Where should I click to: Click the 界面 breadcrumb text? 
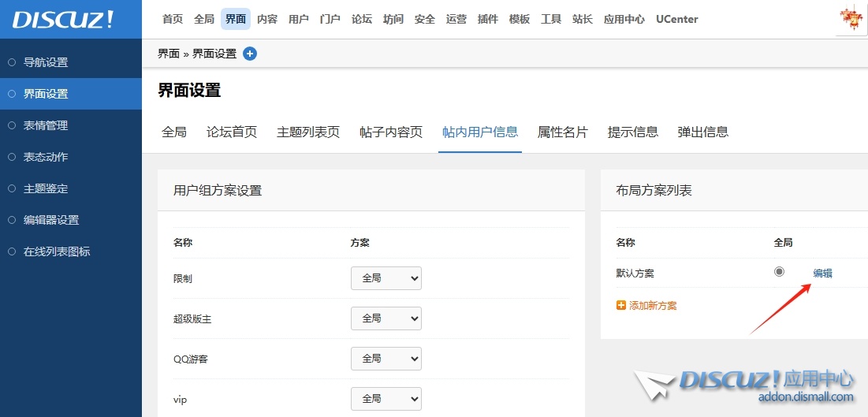(169, 54)
